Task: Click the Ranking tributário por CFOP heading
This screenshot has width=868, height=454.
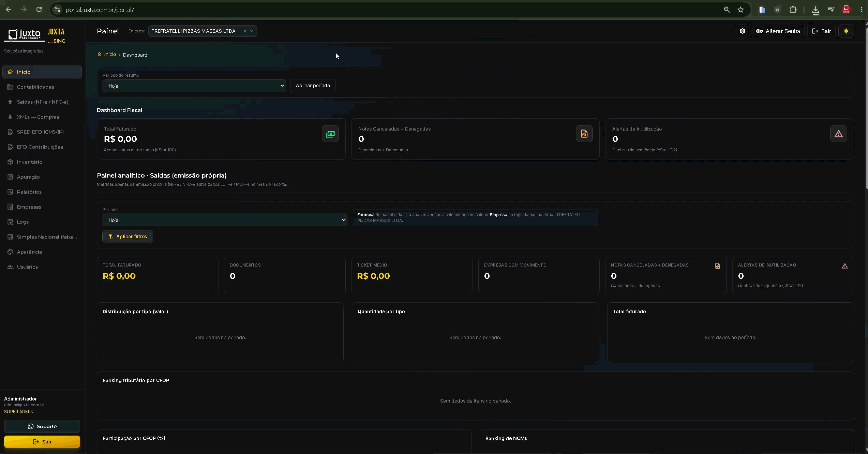Action: coord(136,380)
